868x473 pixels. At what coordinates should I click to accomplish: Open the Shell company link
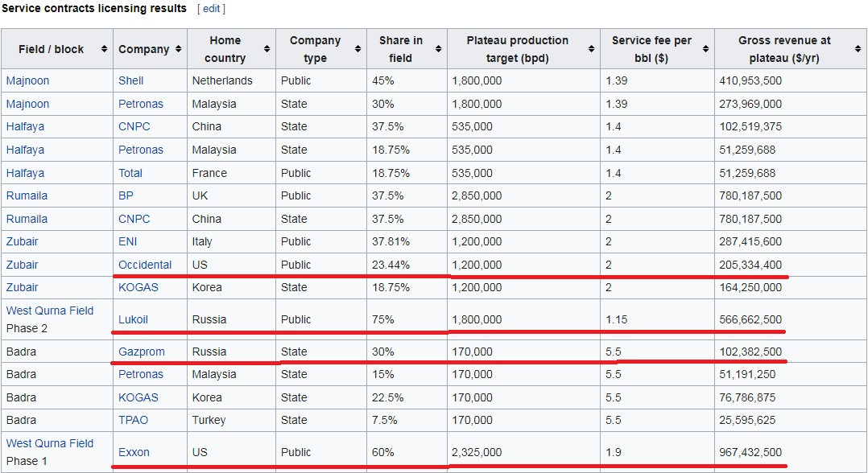pyautogui.click(x=131, y=80)
